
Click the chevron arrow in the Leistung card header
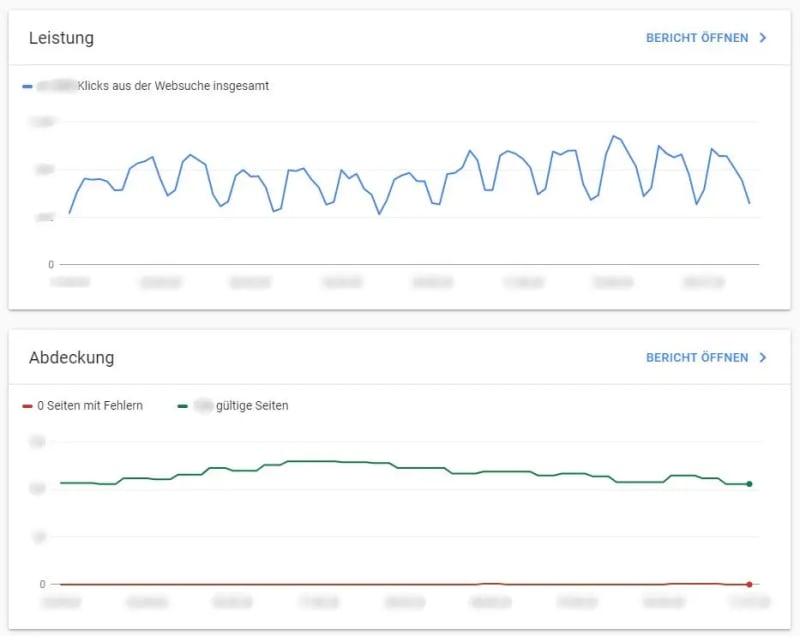(x=763, y=38)
